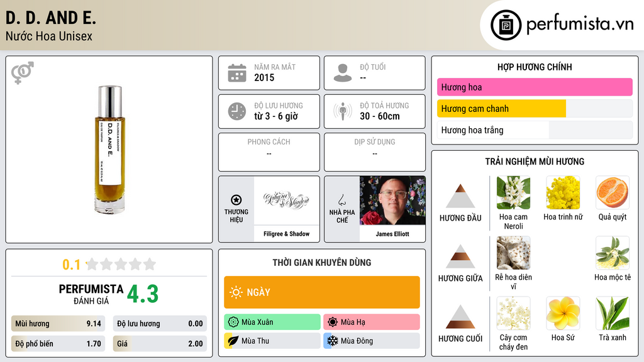This screenshot has width=644, height=362.
Task: Click the longevity value từ 3 - 6 giờ
Action: click(x=276, y=116)
